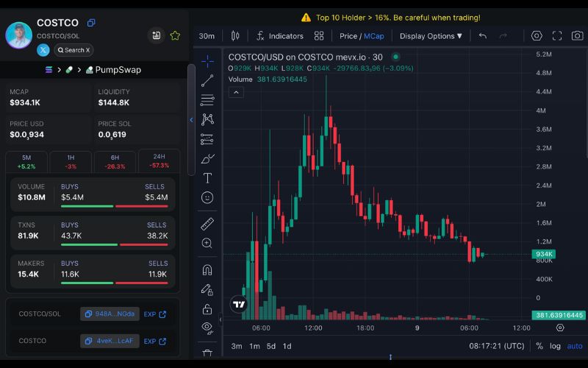Viewport: 588px width, 368px height.
Task: Open the candlestick chart style menu
Action: pyautogui.click(x=235, y=36)
